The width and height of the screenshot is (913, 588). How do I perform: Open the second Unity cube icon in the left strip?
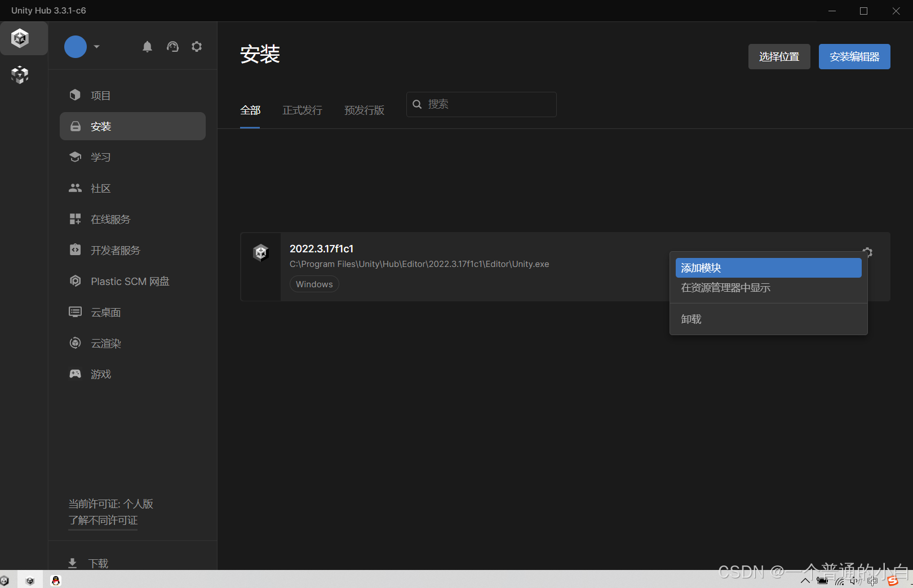[20, 74]
